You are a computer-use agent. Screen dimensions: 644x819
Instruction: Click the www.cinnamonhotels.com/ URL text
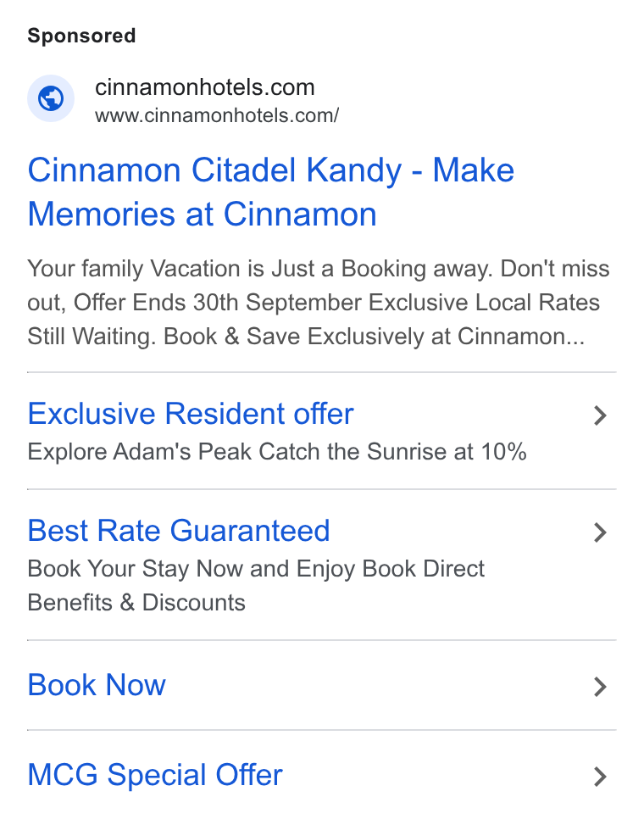[x=217, y=115]
